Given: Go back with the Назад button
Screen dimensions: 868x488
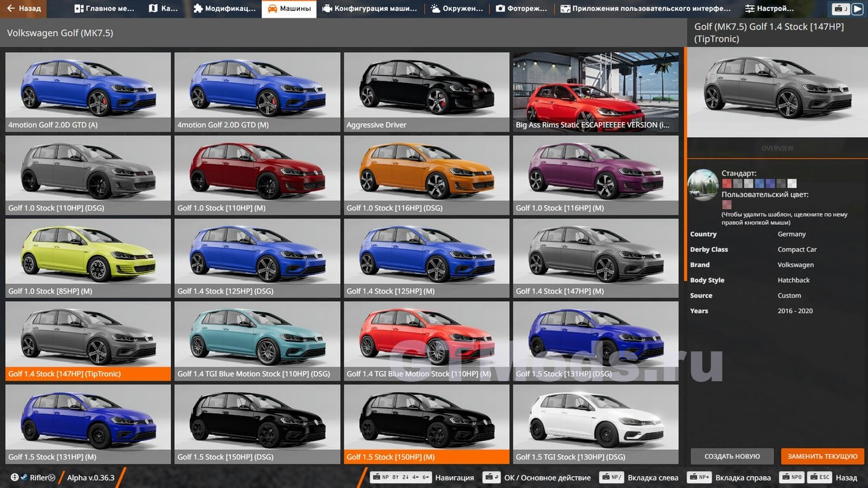Looking at the screenshot, I should point(24,9).
